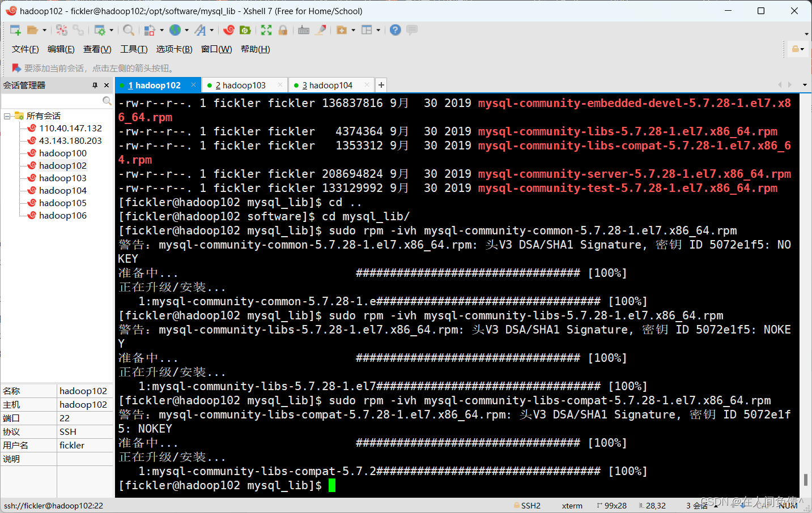Click the Reconnect link icon
The width and height of the screenshot is (812, 513).
pyautogui.click(x=78, y=30)
